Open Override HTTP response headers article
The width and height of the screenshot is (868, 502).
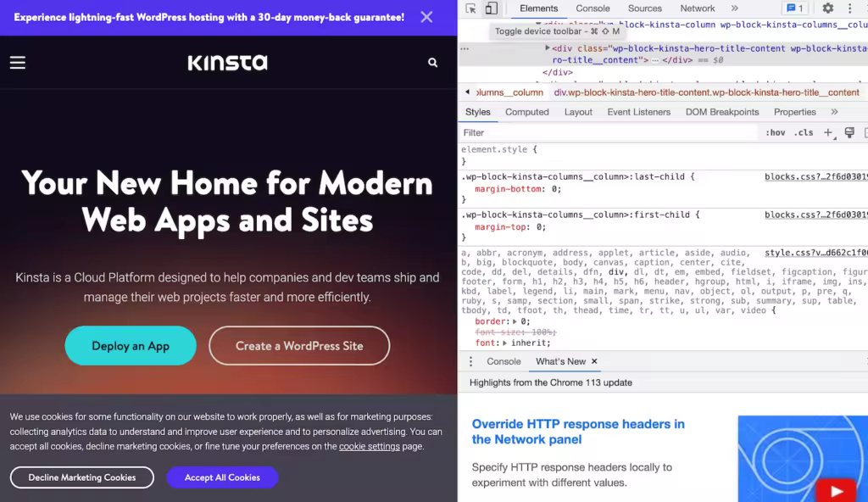(x=578, y=432)
